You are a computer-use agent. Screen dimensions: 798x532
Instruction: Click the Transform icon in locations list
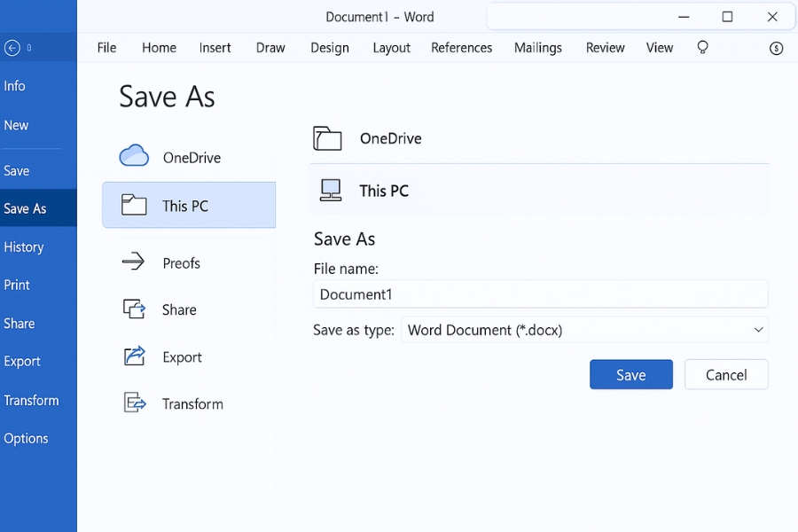tap(134, 403)
